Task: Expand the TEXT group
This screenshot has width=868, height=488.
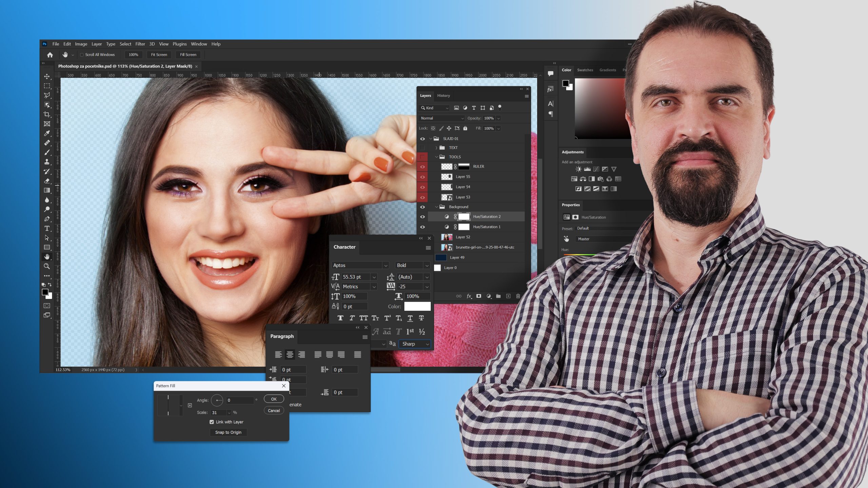Action: click(436, 148)
